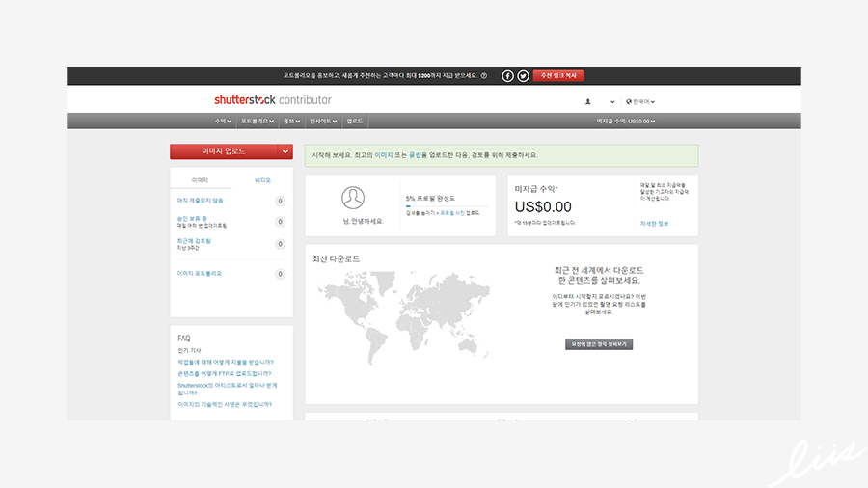The image size is (868, 488).
Task: Click the 이미지 업로드 button
Action: click(224, 151)
